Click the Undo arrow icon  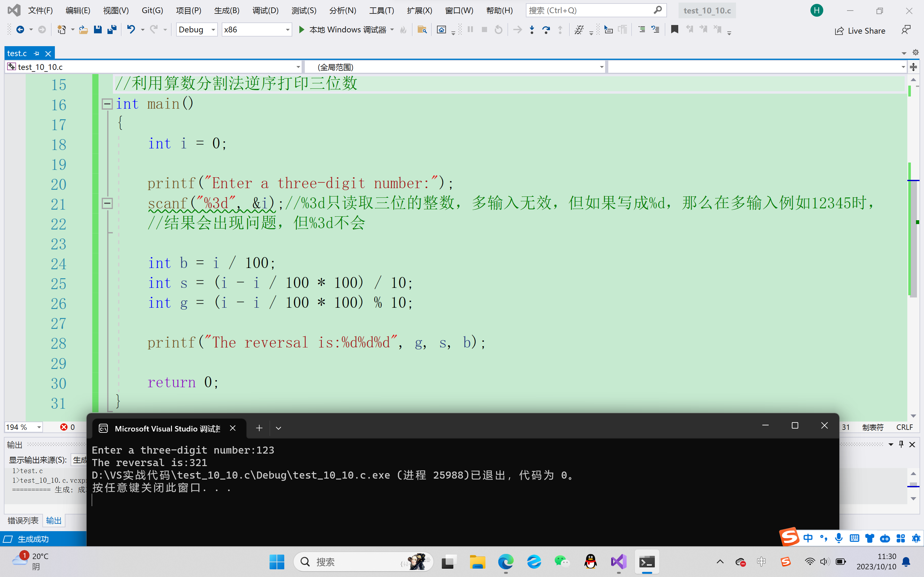[x=131, y=29]
